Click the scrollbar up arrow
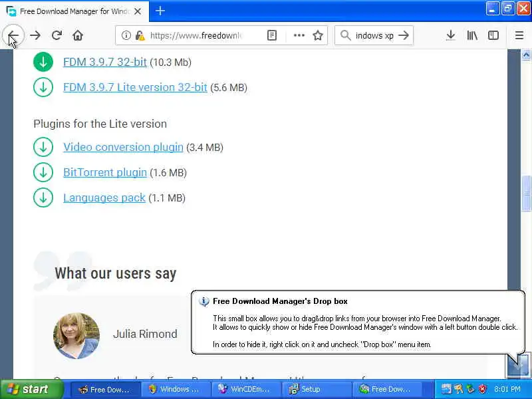Viewport: 532px width, 399px height. (x=526, y=55)
